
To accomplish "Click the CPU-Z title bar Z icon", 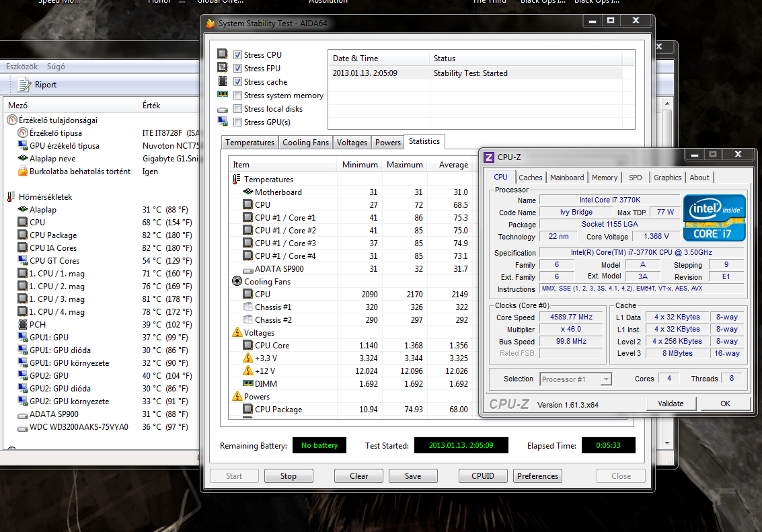I will click(x=489, y=157).
